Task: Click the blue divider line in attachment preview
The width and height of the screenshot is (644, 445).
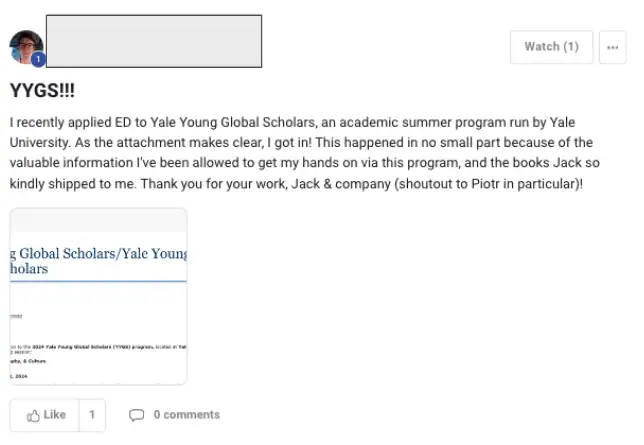Action: tap(98, 281)
